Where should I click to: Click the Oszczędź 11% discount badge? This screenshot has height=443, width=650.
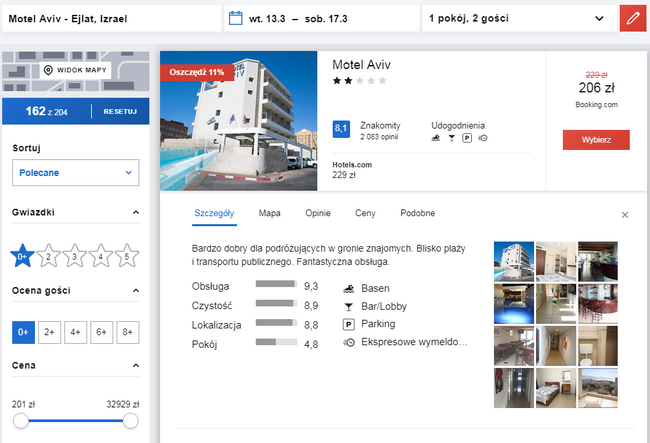point(197,72)
